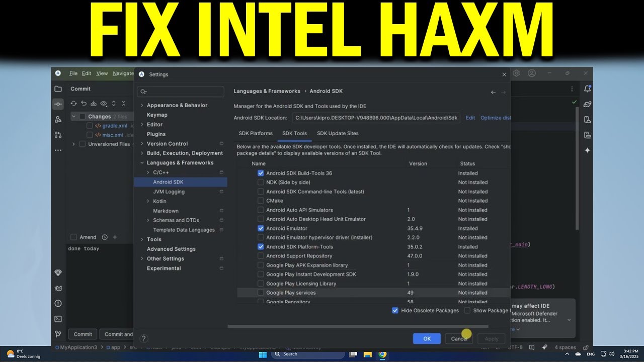
Task: Expand the Tools settings node
Action: click(142, 240)
